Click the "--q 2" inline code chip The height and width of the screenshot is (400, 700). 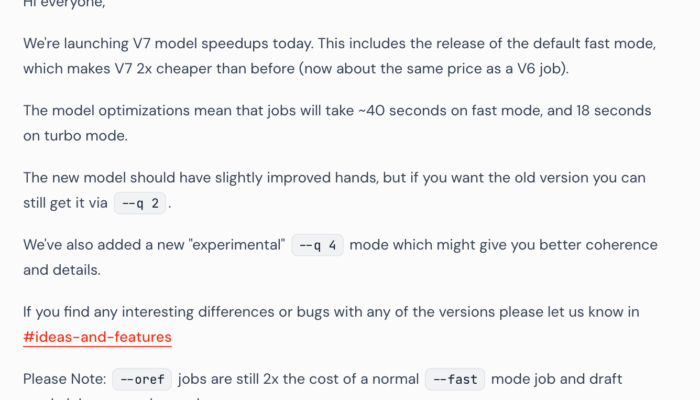(140, 203)
